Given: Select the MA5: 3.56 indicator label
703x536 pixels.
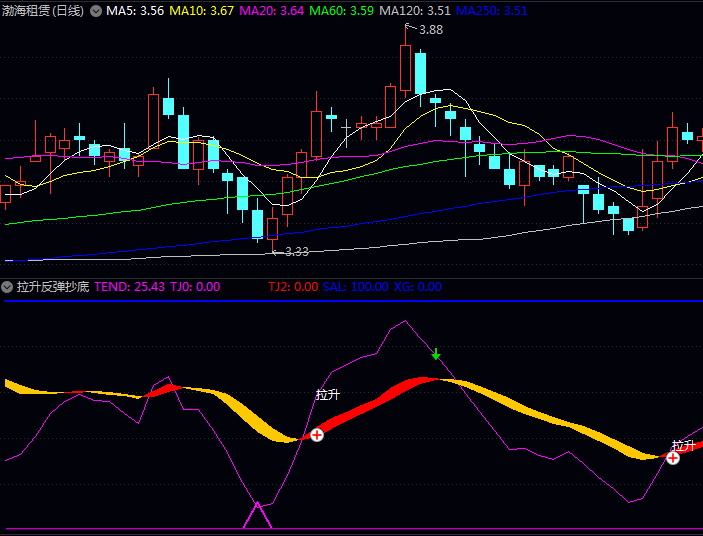Looking at the screenshot, I should [x=135, y=11].
